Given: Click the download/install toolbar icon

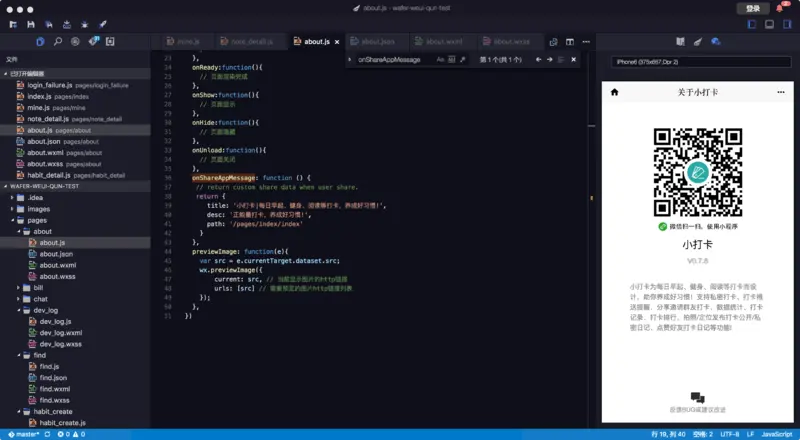Looking at the screenshot, I should click(67, 24).
